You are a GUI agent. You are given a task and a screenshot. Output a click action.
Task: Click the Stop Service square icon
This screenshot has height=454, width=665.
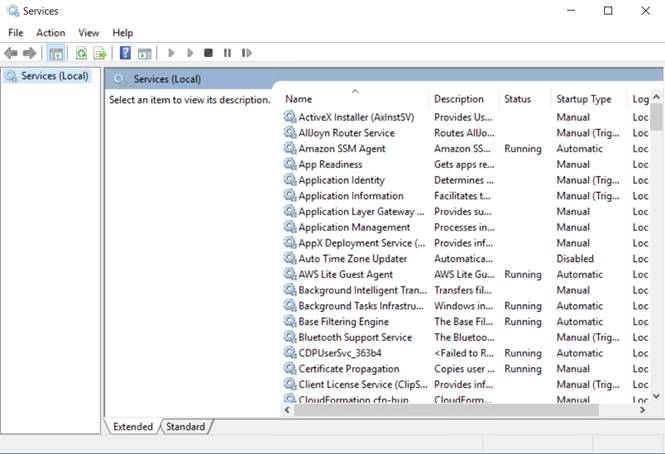pos(208,53)
